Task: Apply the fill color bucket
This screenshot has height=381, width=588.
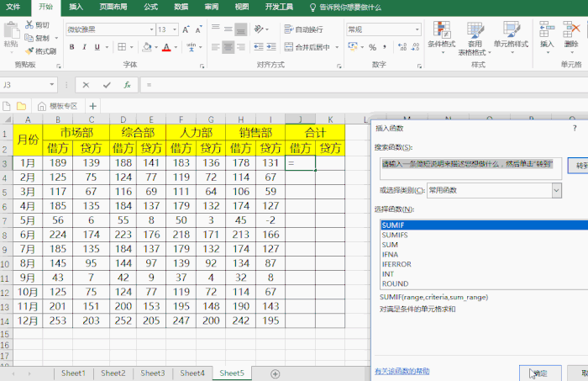Action: tap(147, 47)
